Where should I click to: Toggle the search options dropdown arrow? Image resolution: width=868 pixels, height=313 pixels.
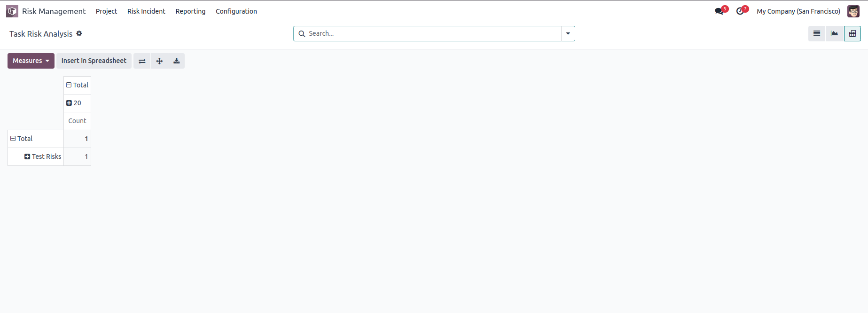point(568,33)
